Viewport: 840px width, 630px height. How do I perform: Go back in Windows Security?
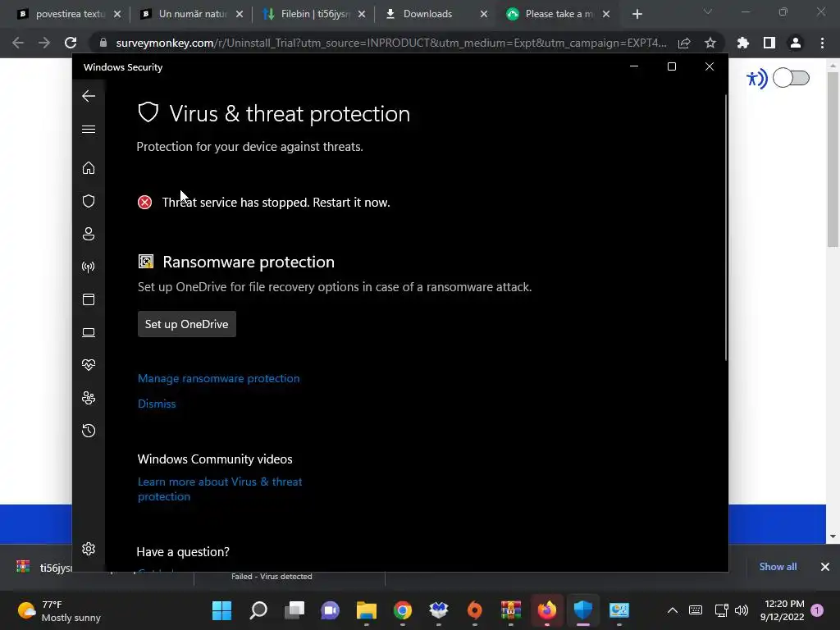click(89, 97)
